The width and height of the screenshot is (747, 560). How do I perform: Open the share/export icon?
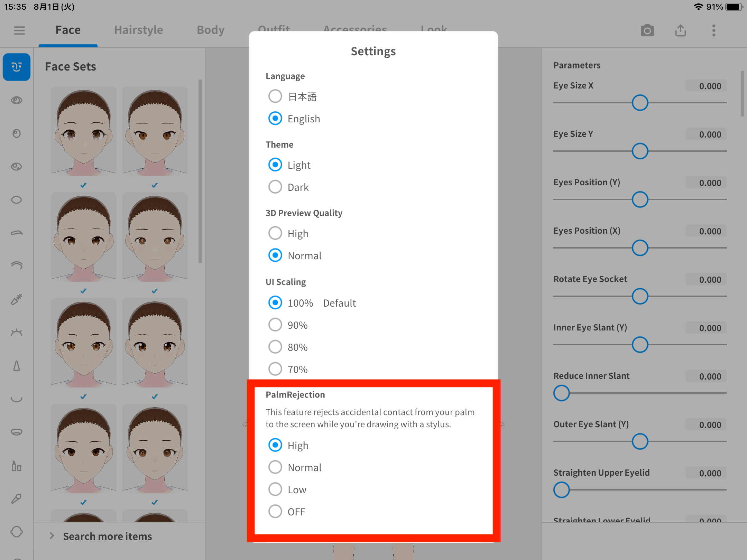pyautogui.click(x=681, y=30)
